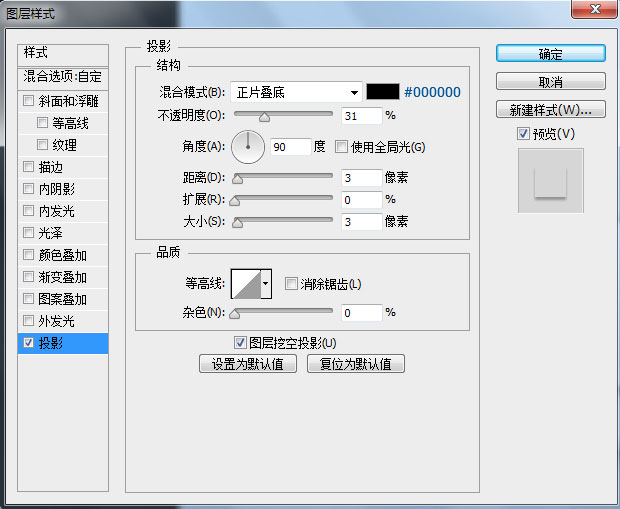The width and height of the screenshot is (620, 509).
Task: Enable the 渐变叠加 checkbox
Action: click(28, 276)
